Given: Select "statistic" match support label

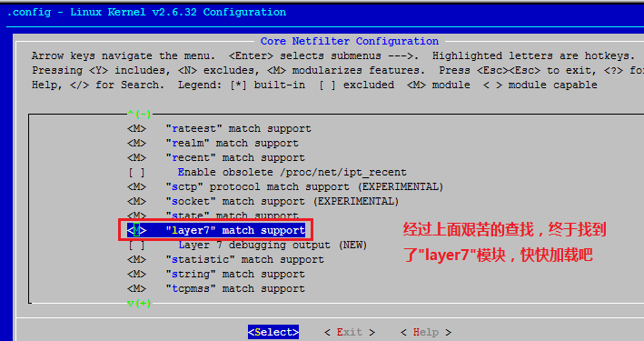Looking at the screenshot, I should [x=244, y=259].
